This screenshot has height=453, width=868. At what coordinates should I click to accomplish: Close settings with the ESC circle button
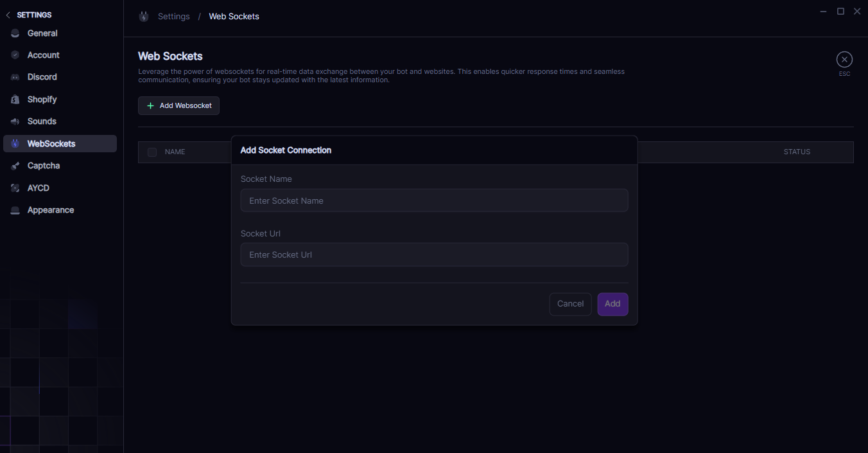pos(844,60)
